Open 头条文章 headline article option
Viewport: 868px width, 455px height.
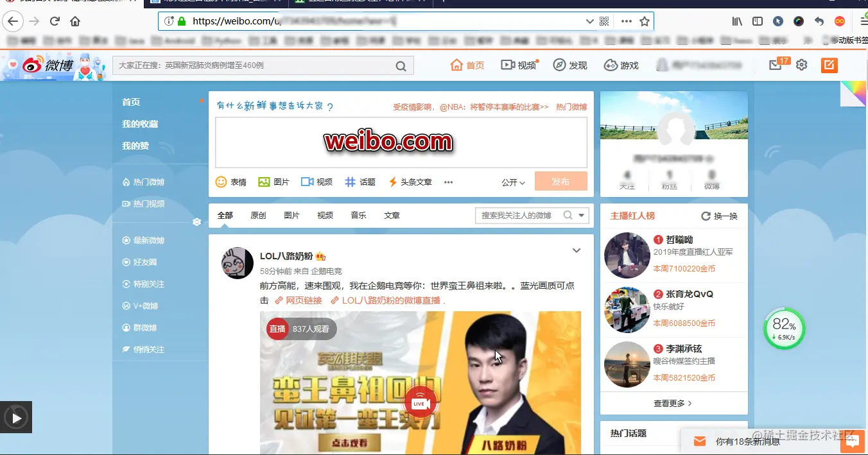click(x=410, y=182)
